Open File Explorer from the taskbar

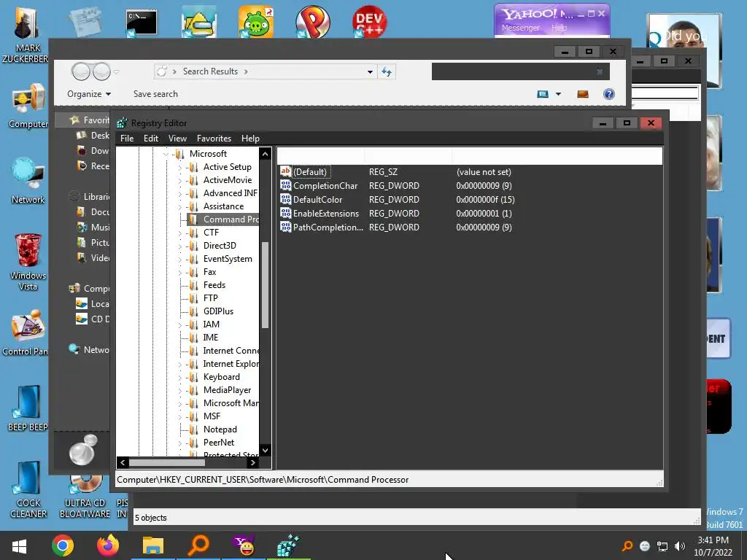point(153,545)
